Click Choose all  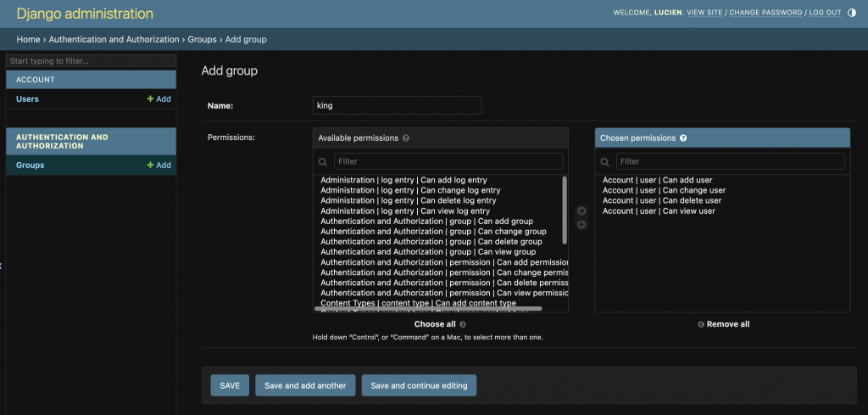coord(440,324)
